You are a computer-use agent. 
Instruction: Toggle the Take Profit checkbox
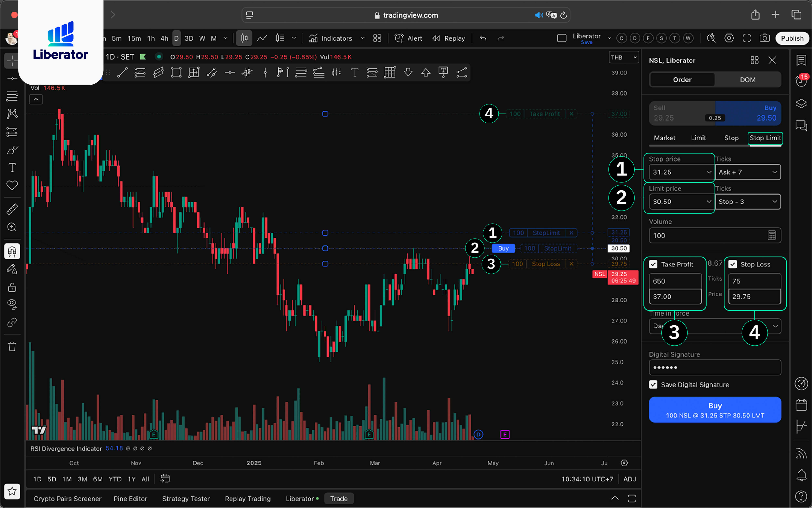click(653, 264)
